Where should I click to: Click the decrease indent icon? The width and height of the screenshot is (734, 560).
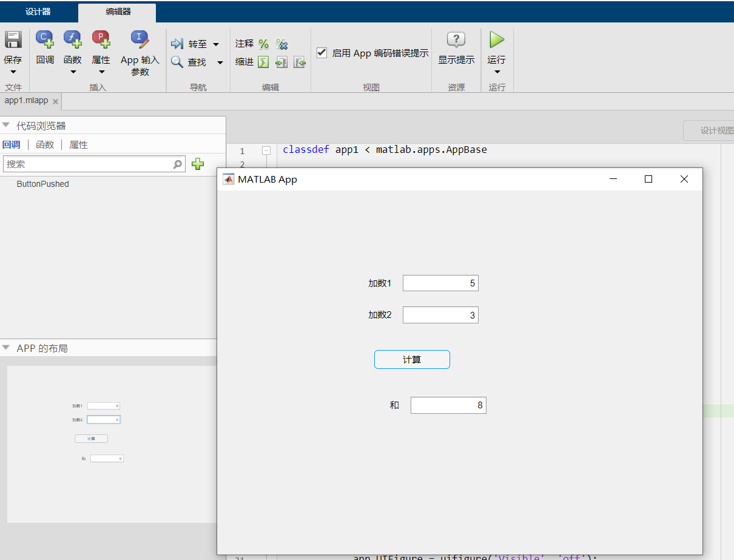pos(300,62)
